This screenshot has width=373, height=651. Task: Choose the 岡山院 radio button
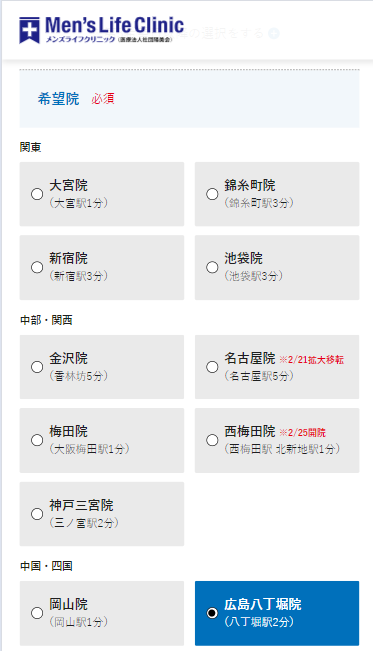click(37, 613)
